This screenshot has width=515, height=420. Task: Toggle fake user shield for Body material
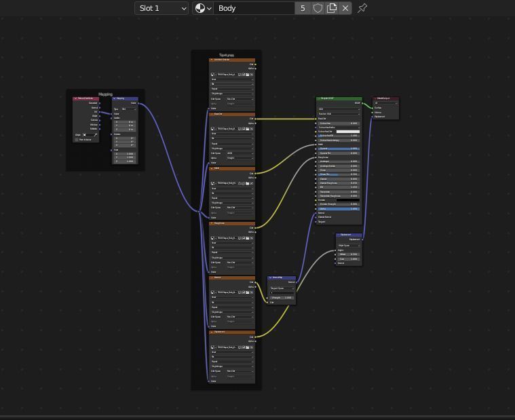click(x=318, y=8)
